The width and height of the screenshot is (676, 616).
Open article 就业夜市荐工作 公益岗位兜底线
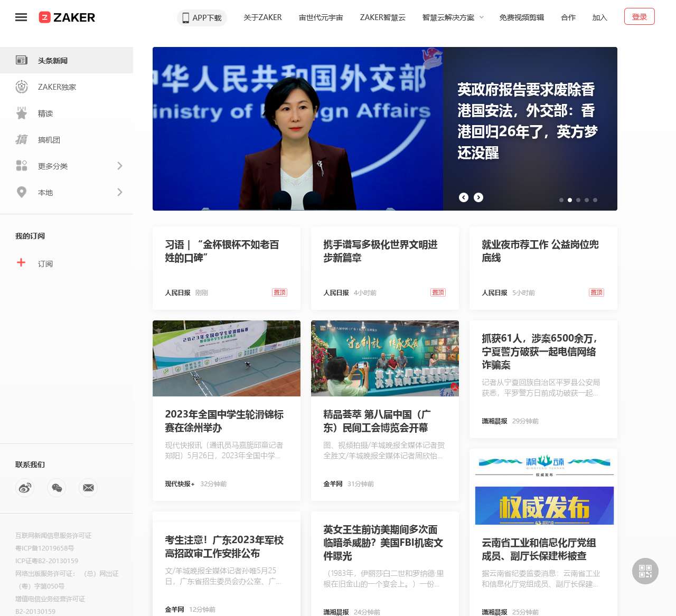click(x=540, y=251)
